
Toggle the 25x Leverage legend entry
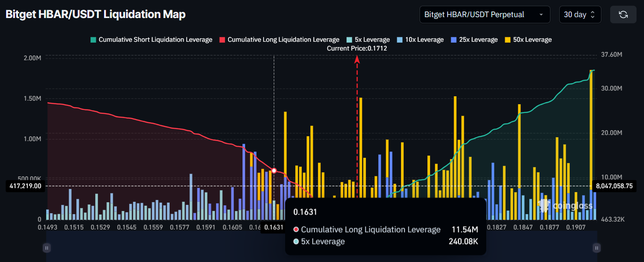(474, 40)
